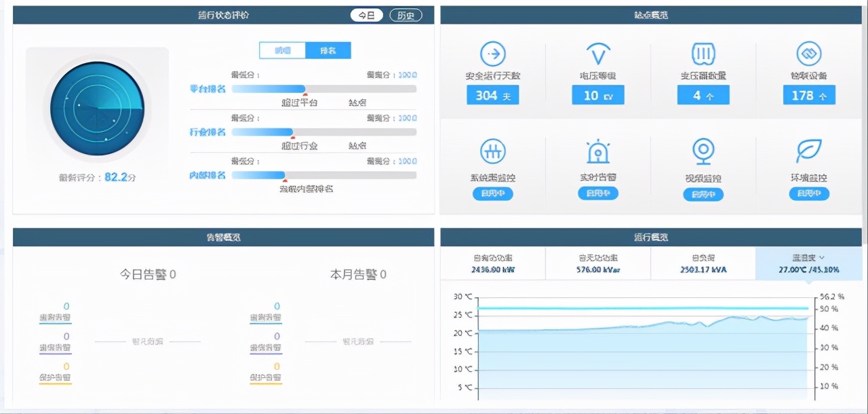Click the radar score gauge graphic
The width and height of the screenshot is (868, 414).
pos(98,108)
